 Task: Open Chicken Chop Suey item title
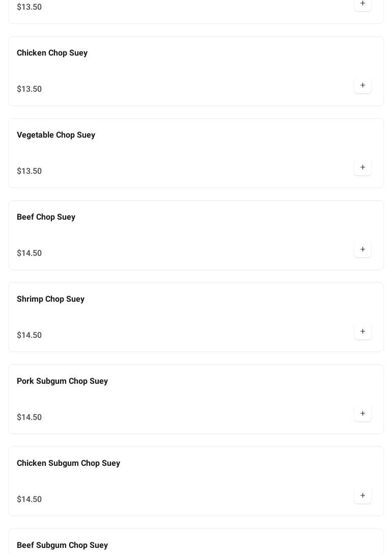point(52,53)
